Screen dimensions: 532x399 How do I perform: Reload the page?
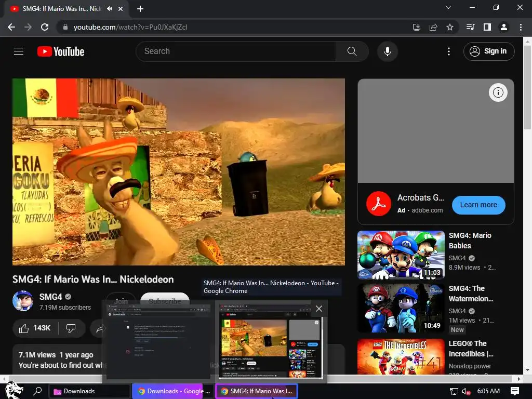(x=45, y=27)
